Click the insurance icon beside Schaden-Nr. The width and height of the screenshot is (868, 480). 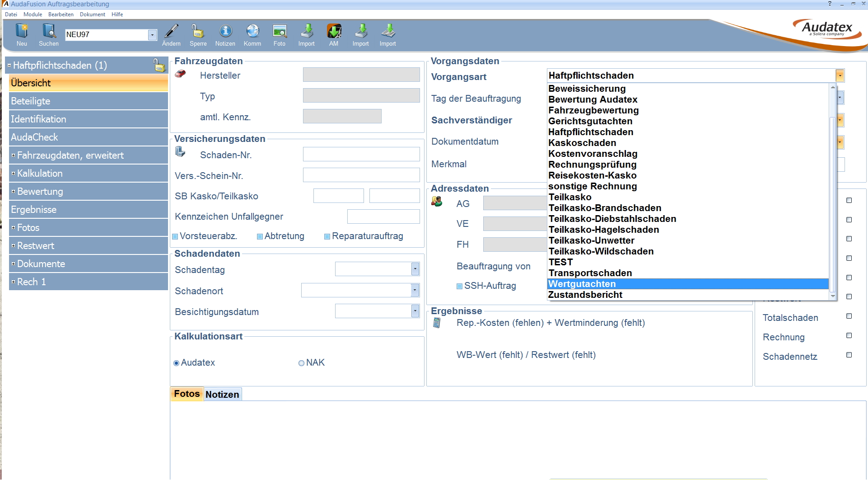click(x=180, y=152)
